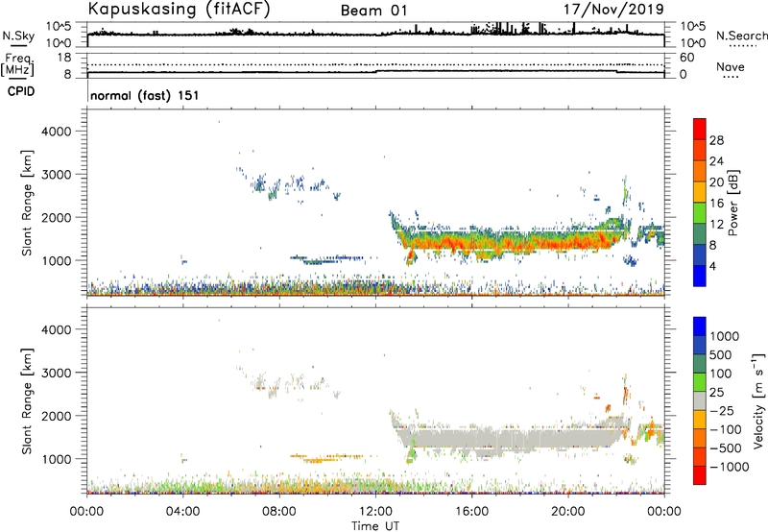Click the 60 tick on Nave axis
768x532 pixels.
(x=686, y=58)
